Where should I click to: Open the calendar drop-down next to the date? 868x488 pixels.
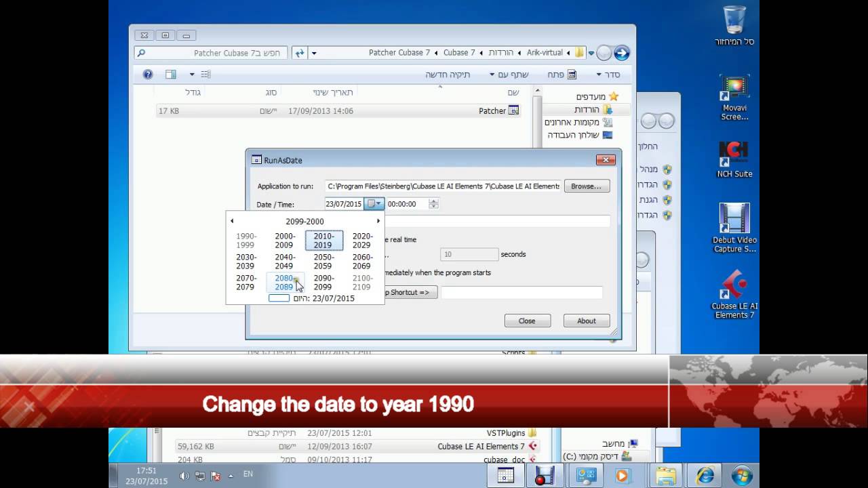[374, 203]
